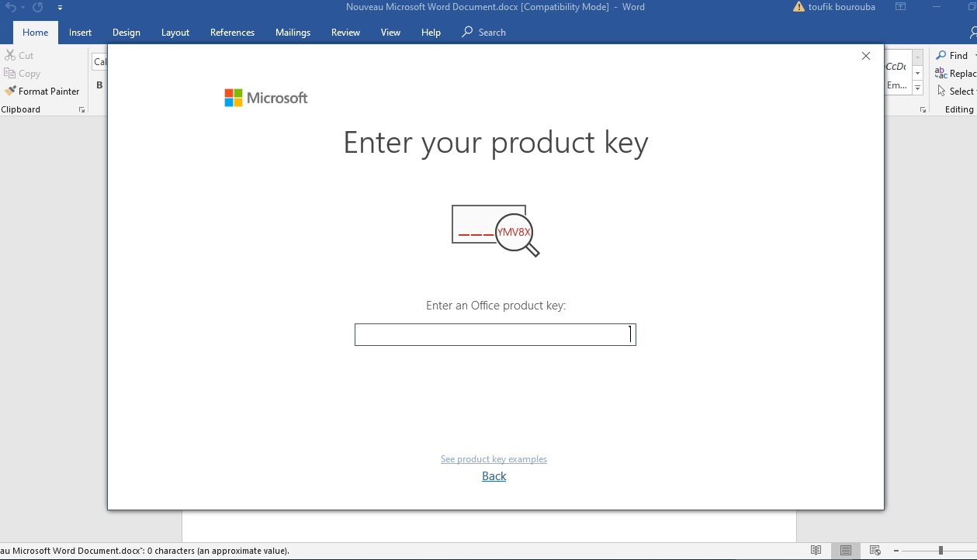Open the Insert ribbon tab
Image resolution: width=977 pixels, height=560 pixels.
(80, 33)
